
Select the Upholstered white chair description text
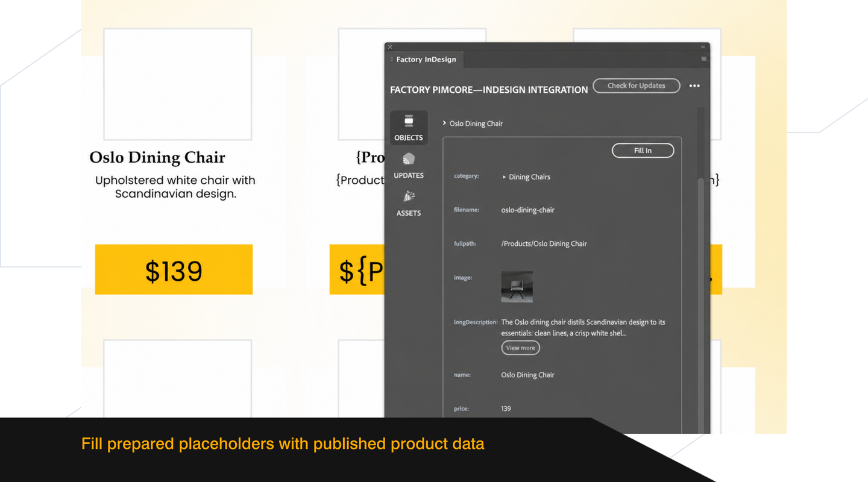(175, 187)
